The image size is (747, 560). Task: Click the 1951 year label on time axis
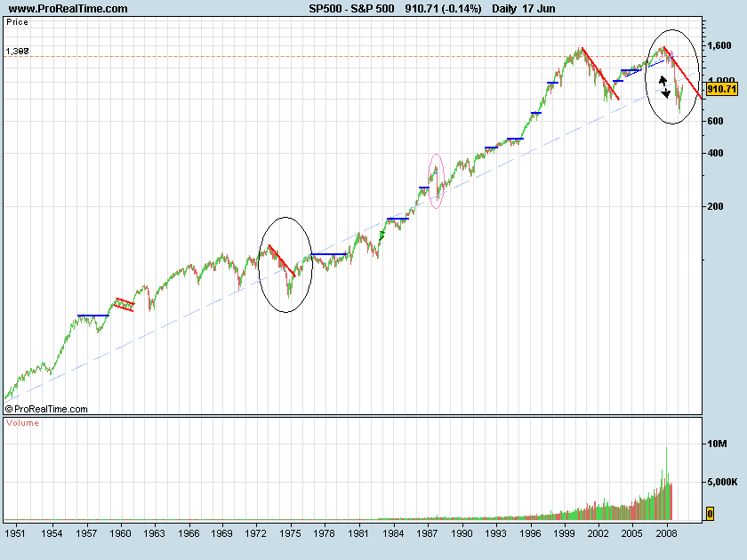tap(15, 533)
